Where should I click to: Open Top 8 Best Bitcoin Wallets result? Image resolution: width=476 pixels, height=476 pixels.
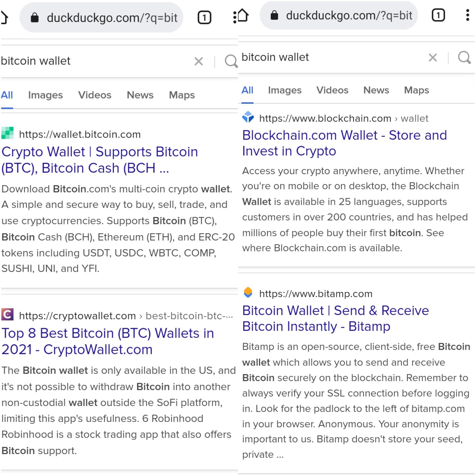[108, 341]
